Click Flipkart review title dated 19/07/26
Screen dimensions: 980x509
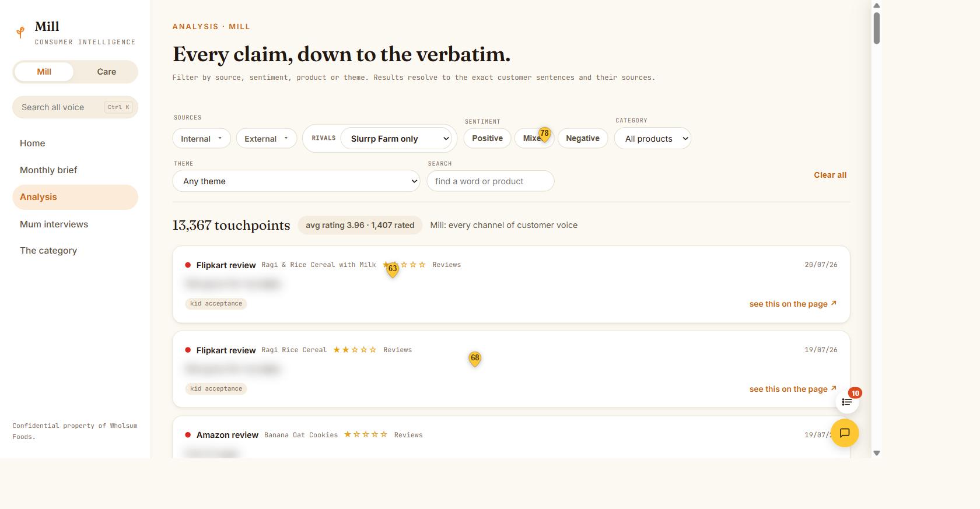226,350
